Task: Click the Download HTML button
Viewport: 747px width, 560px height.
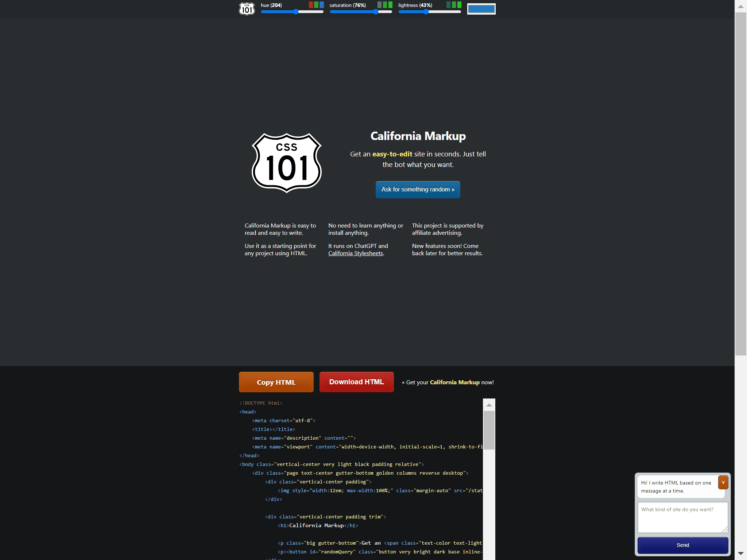Action: pyautogui.click(x=357, y=382)
